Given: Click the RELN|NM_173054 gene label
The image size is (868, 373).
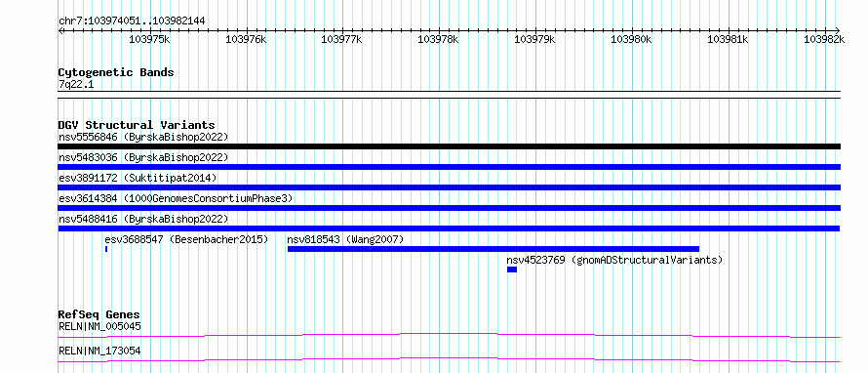Looking at the screenshot, I should (x=99, y=351).
